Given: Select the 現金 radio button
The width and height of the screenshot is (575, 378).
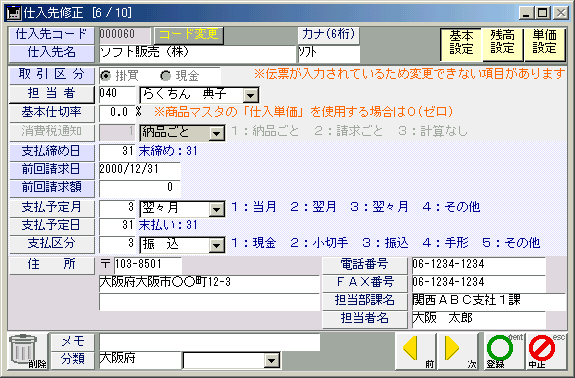Looking at the screenshot, I should coord(165,76).
